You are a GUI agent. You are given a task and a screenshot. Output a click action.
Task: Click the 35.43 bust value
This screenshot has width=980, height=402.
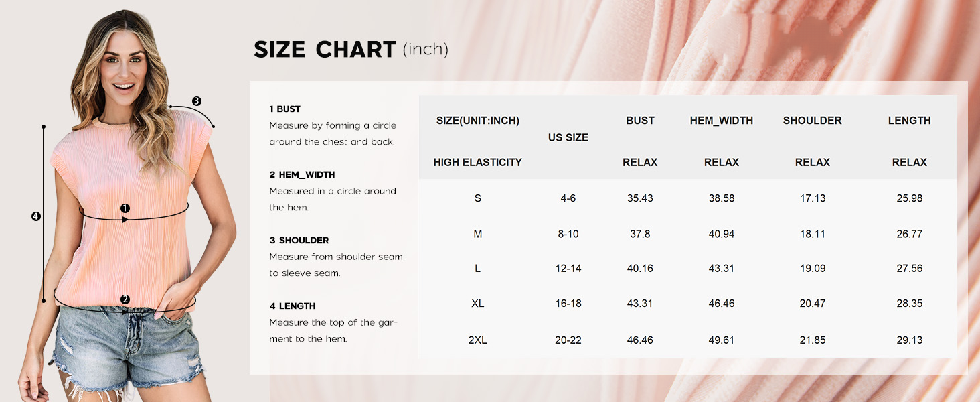point(640,198)
